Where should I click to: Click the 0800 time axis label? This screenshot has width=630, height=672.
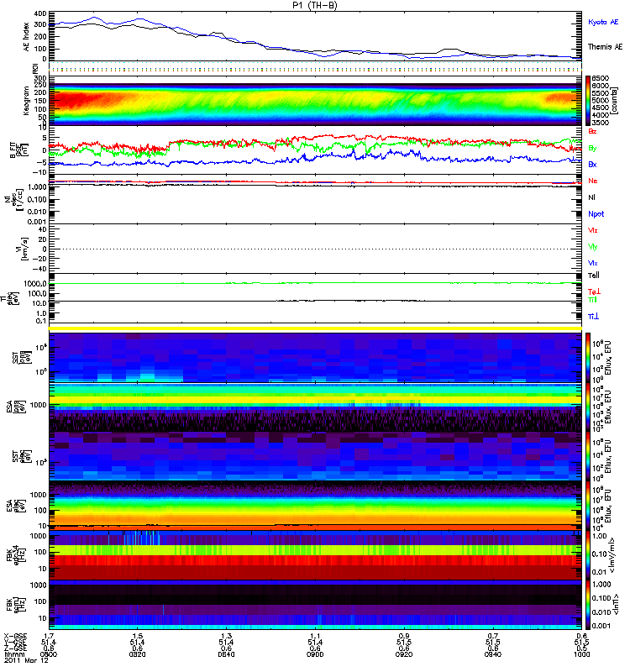click(49, 654)
